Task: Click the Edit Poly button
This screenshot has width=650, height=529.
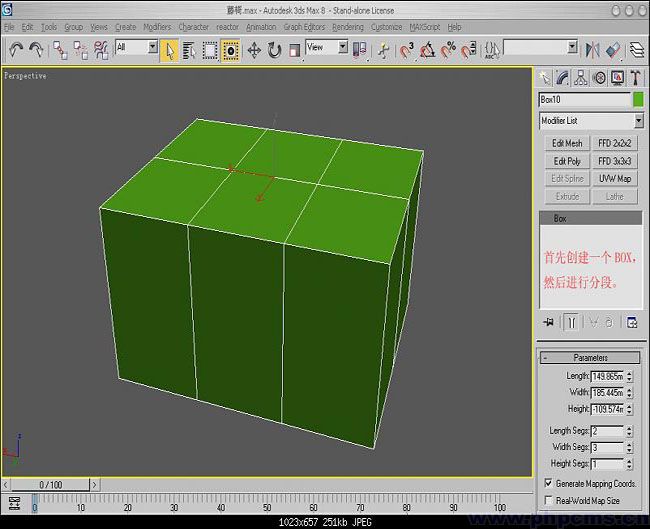Action: [566, 161]
